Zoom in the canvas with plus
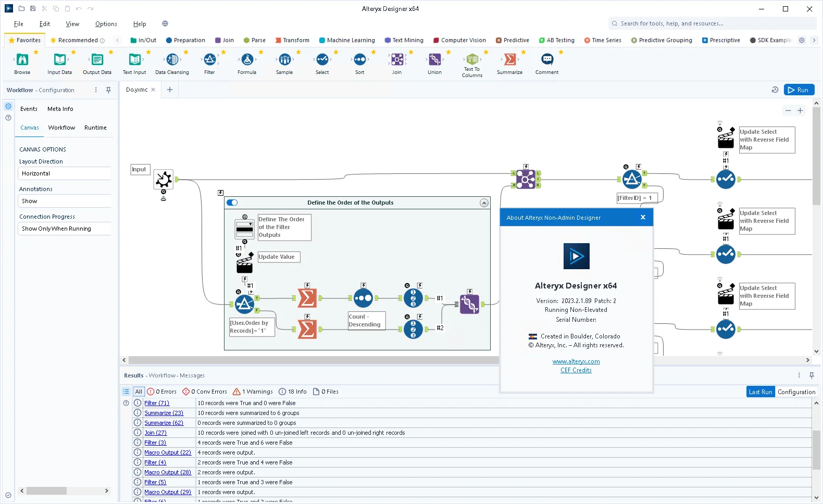Screen dimensions: 823x504 tap(800, 110)
